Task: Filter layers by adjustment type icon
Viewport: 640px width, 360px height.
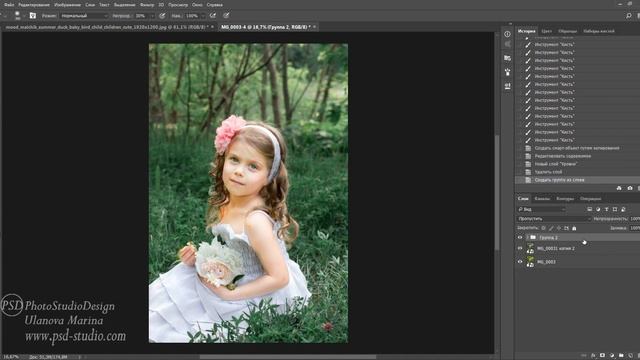Action: [598, 209]
